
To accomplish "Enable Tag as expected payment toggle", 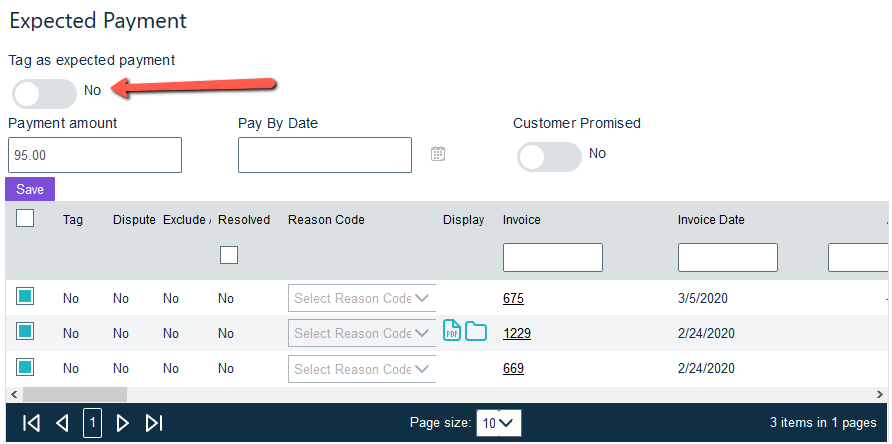I will [x=45, y=94].
